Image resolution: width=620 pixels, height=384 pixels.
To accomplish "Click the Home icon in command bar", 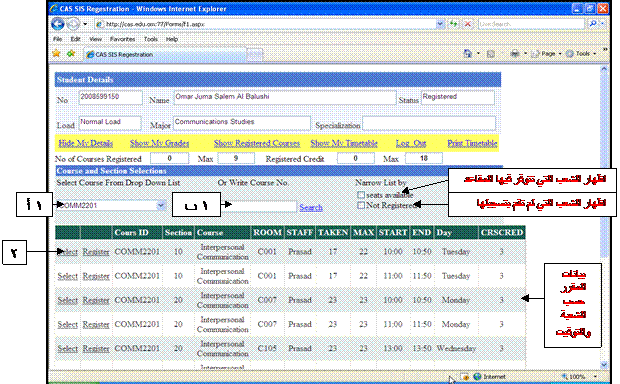I will pos(467,53).
